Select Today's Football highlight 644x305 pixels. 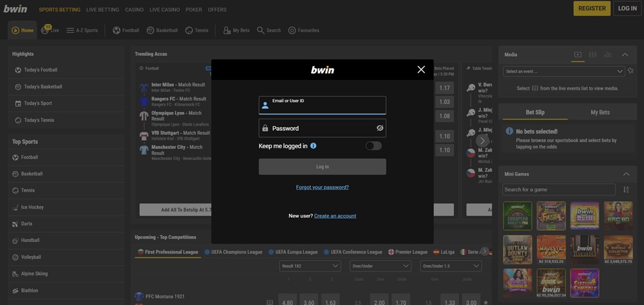[66, 70]
